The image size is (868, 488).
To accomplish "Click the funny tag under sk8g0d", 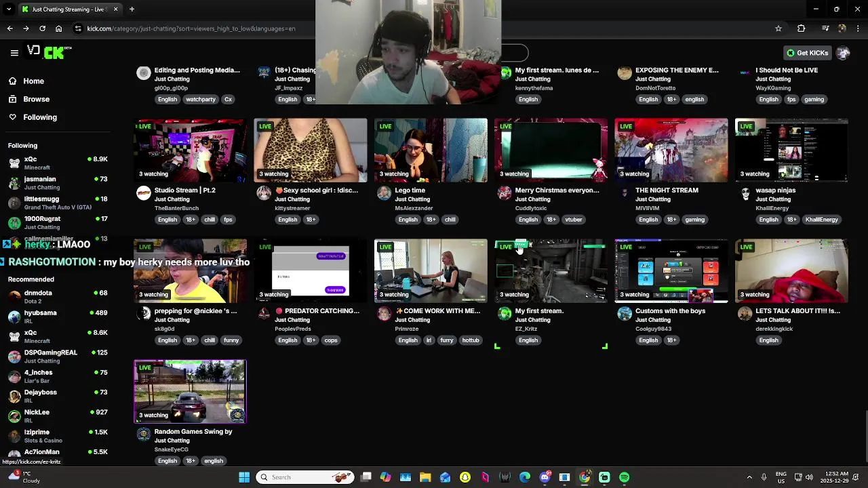I will pos(231,340).
